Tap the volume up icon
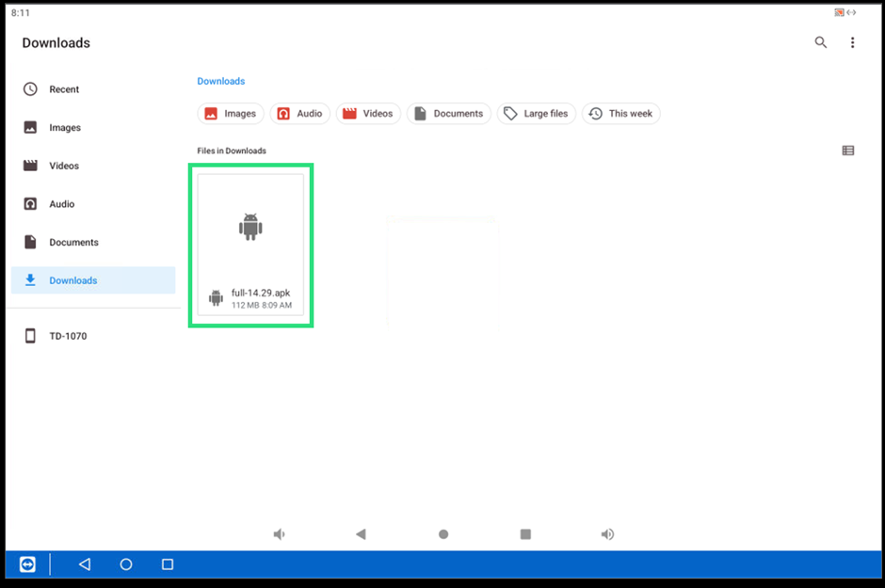Viewport: 885px width, 588px height. pyautogui.click(x=607, y=533)
